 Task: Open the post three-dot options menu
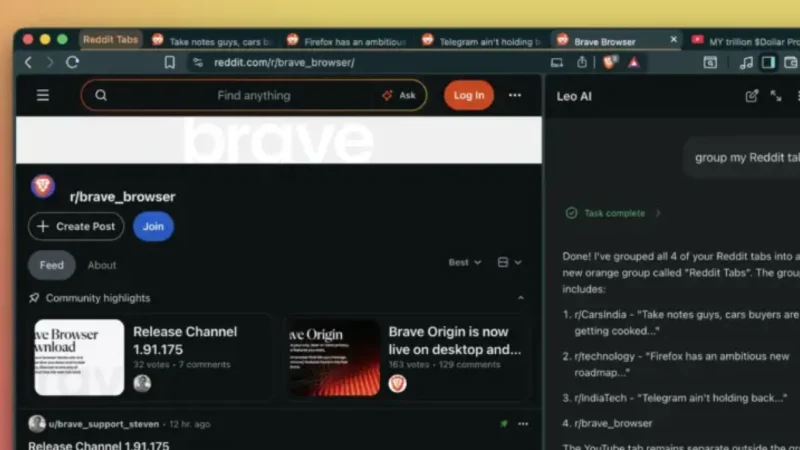(523, 424)
